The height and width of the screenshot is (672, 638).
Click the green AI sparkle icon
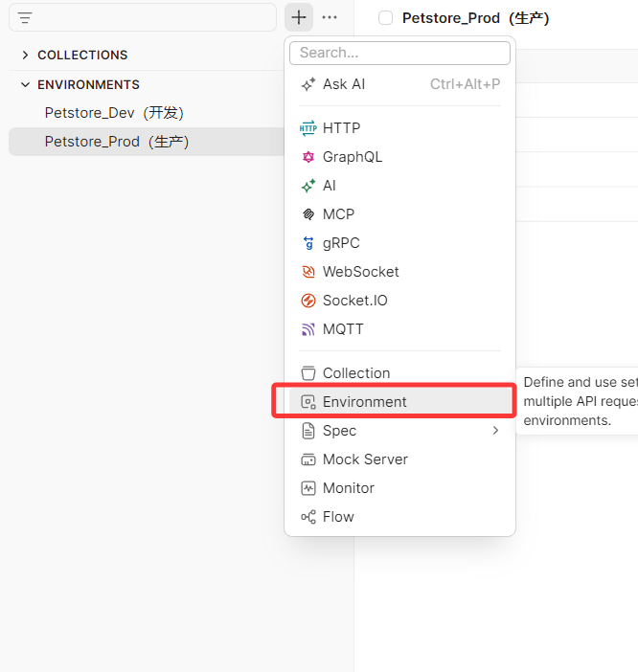point(308,186)
